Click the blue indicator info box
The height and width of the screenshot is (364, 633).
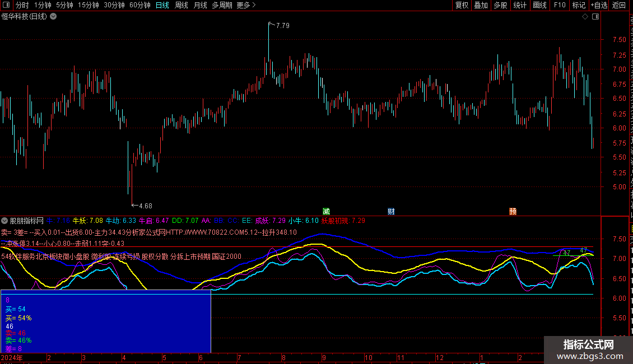(x=105, y=321)
